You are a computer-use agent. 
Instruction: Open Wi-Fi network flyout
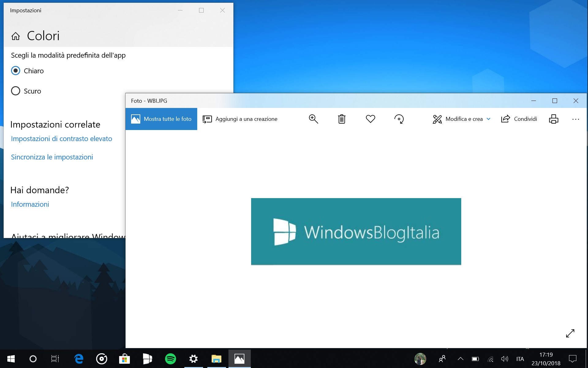coord(491,359)
